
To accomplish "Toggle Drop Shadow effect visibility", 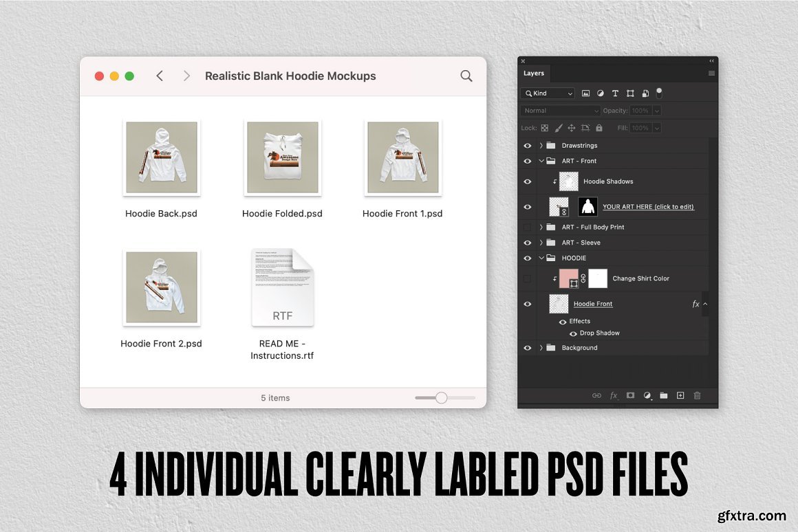I will coord(573,333).
